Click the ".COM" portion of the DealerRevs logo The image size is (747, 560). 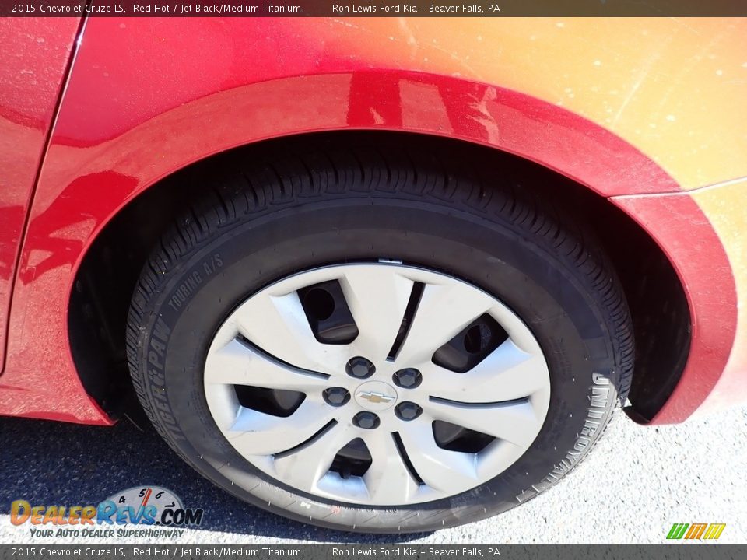pyautogui.click(x=184, y=516)
